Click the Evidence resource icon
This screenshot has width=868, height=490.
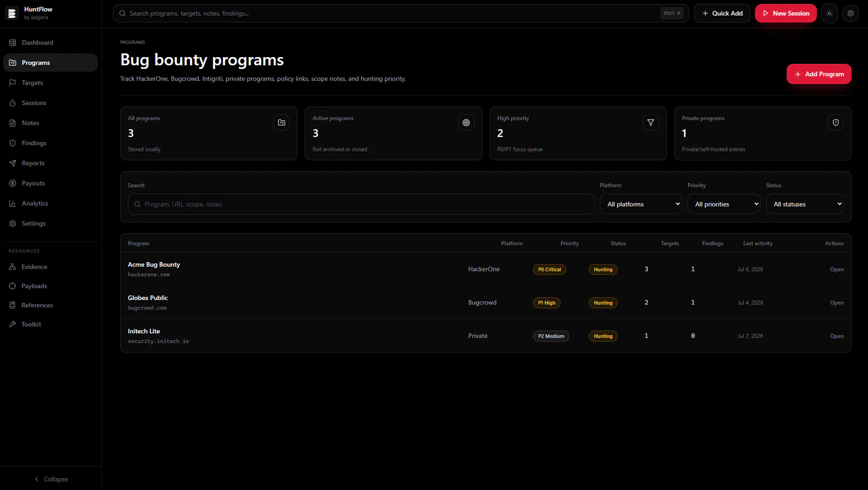click(x=12, y=267)
